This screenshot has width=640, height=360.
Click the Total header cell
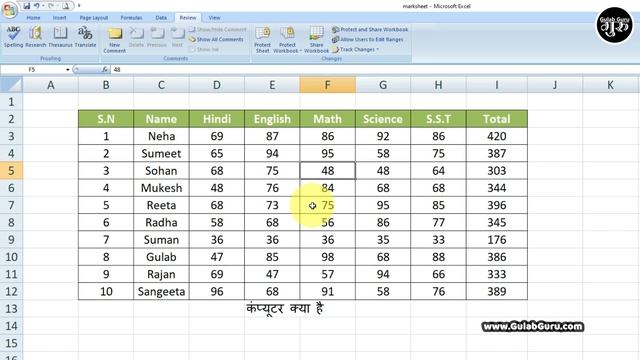(497, 119)
